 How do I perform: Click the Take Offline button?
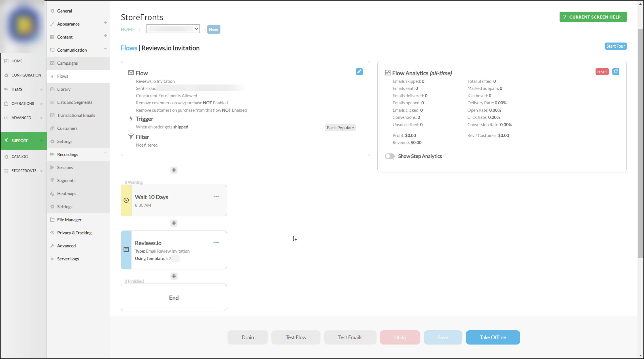tap(493, 337)
